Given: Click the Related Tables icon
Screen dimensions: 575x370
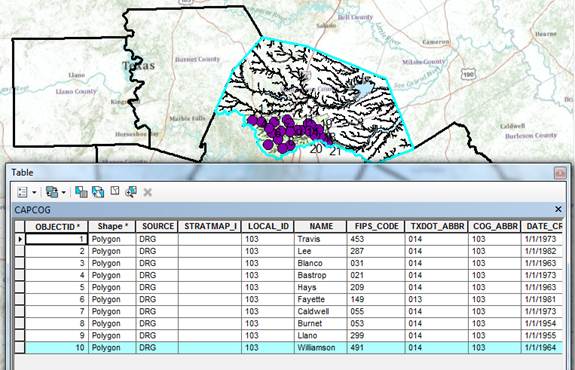Looking at the screenshot, I should (x=52, y=192).
